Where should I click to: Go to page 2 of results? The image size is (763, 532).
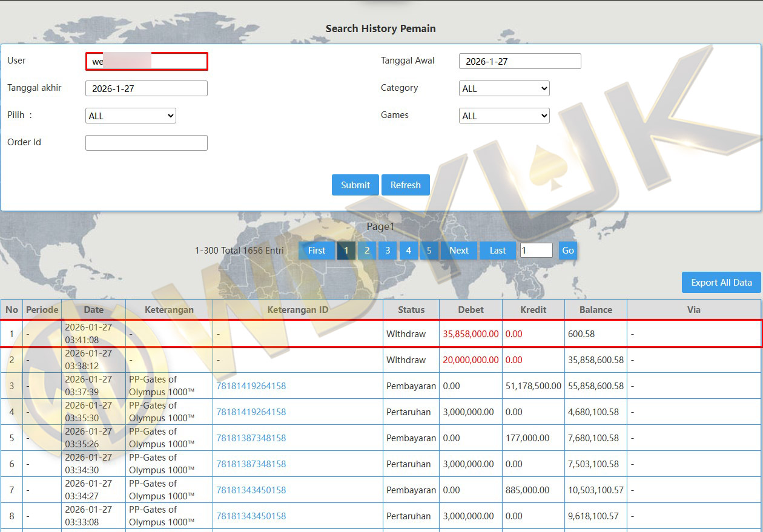366,251
